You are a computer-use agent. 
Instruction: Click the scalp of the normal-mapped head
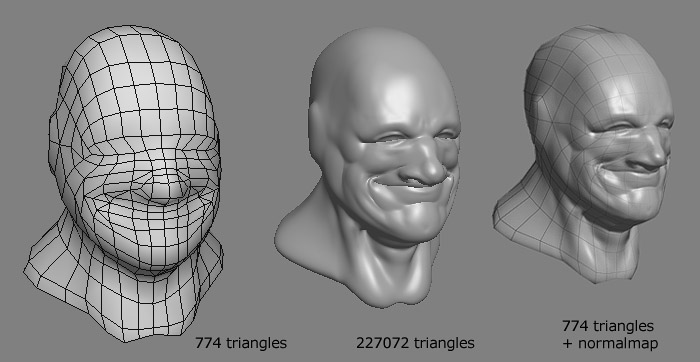click(594, 58)
